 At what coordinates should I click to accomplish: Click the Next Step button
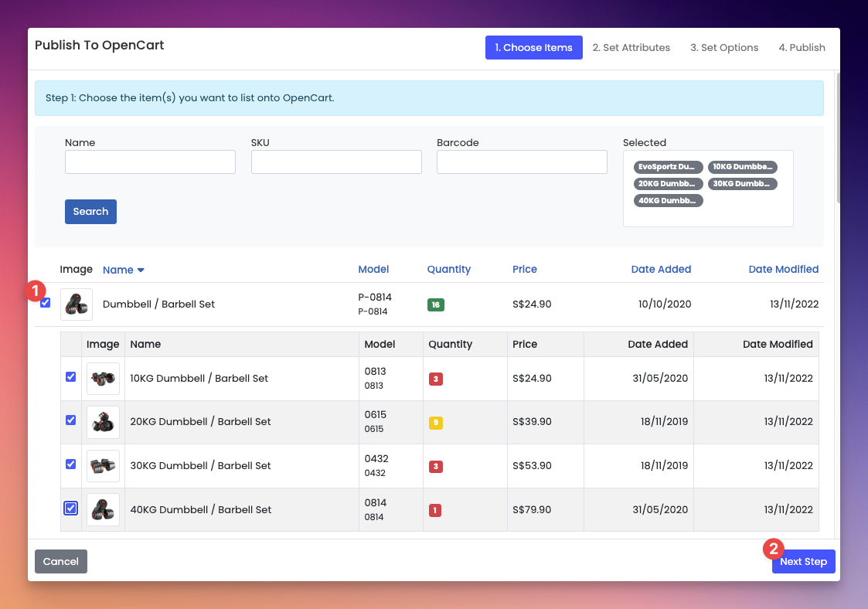pos(803,561)
